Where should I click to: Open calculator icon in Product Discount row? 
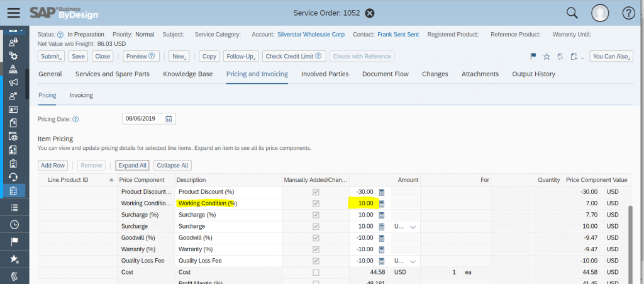(382, 192)
